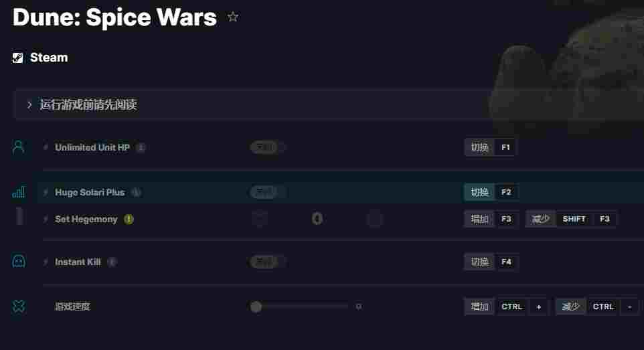The height and width of the screenshot is (350, 644).
Task: Click 减少 CTRL - game speed hotkey
Action: point(596,307)
